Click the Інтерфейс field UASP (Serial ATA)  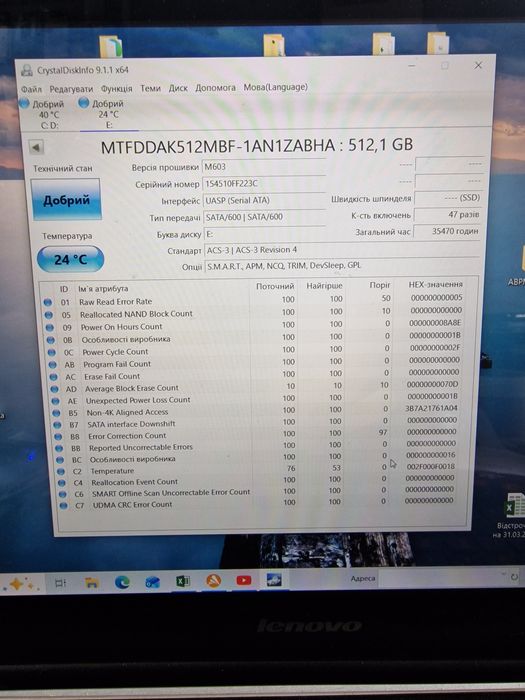click(263, 200)
